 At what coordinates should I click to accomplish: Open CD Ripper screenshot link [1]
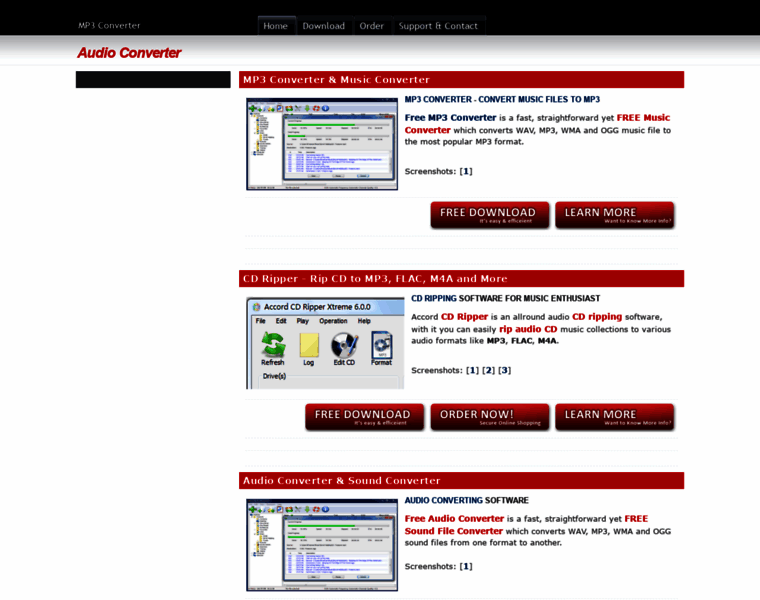click(472, 370)
